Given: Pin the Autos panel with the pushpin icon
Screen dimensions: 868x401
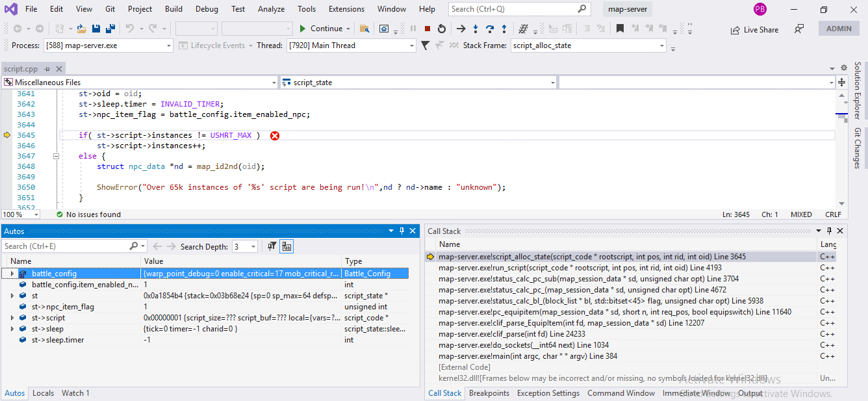Looking at the screenshot, I should [402, 231].
